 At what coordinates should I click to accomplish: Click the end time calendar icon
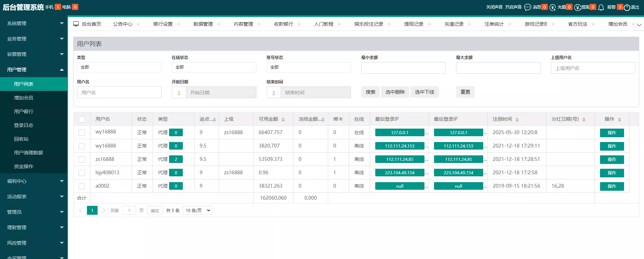(274, 93)
